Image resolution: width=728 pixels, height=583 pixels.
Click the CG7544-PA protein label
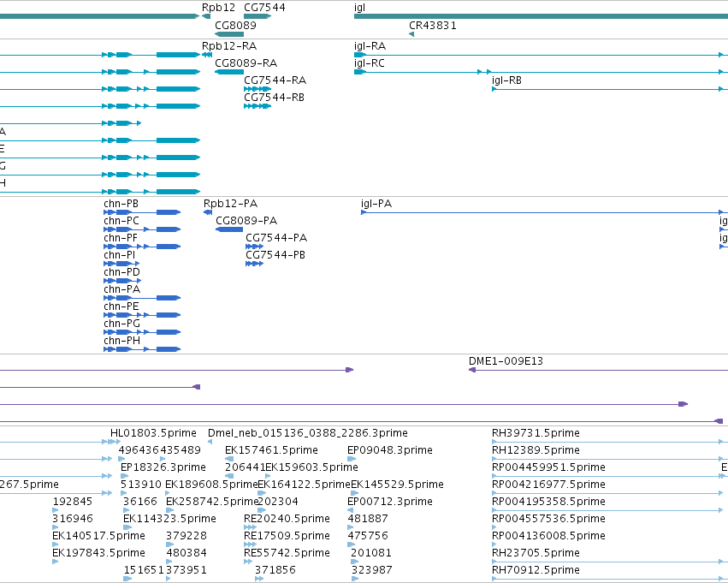click(x=276, y=238)
